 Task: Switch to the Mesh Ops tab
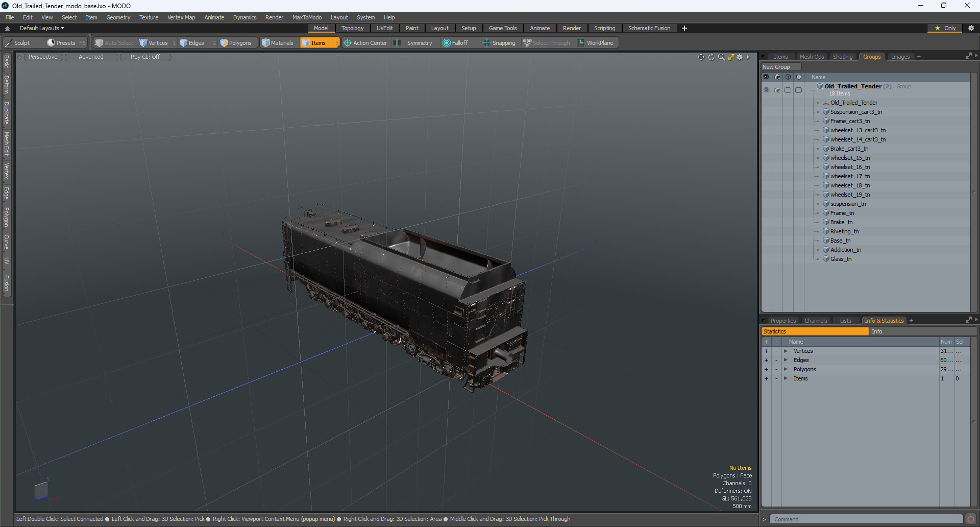coord(812,57)
